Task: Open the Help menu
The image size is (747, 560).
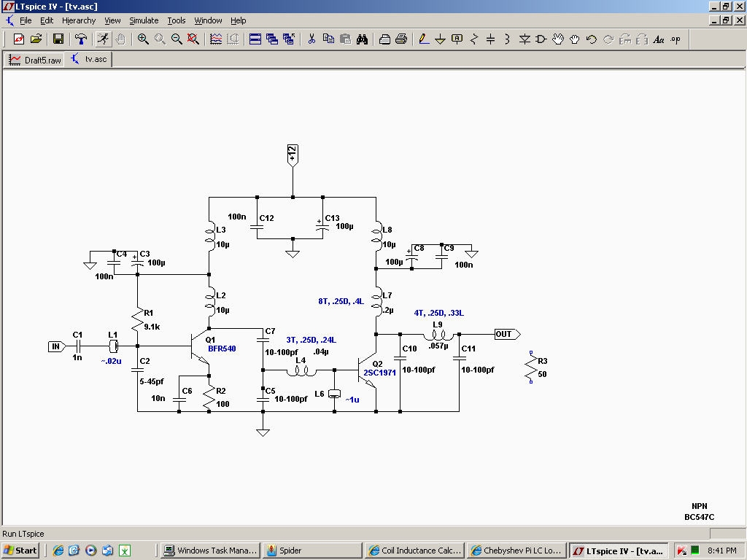Action: pyautogui.click(x=239, y=20)
